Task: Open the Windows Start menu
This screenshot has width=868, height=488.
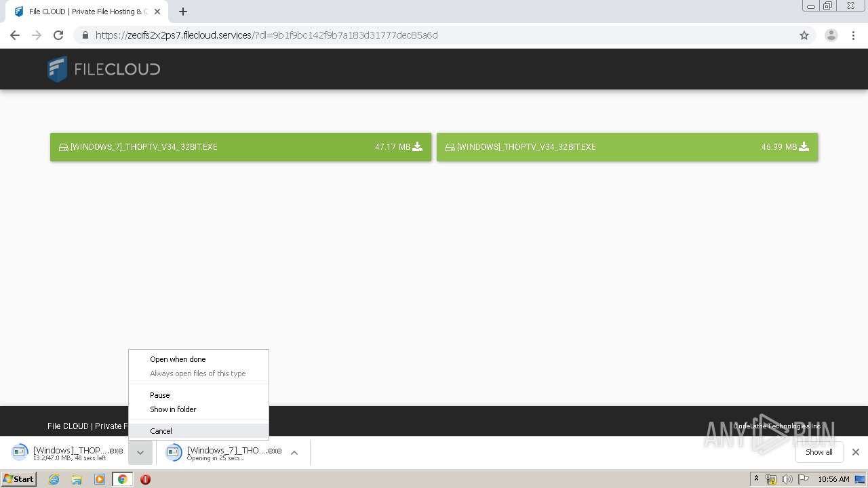Action: (19, 479)
